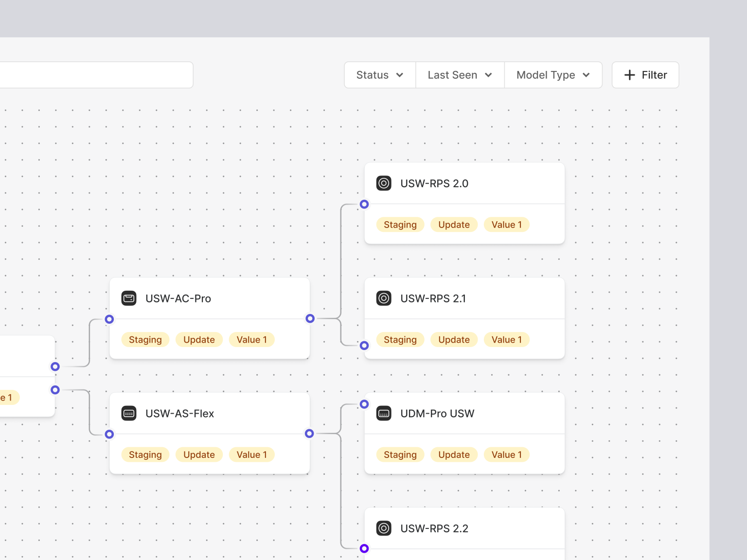
Task: Click the USW-RPS 2.0 target icon
Action: (384, 183)
